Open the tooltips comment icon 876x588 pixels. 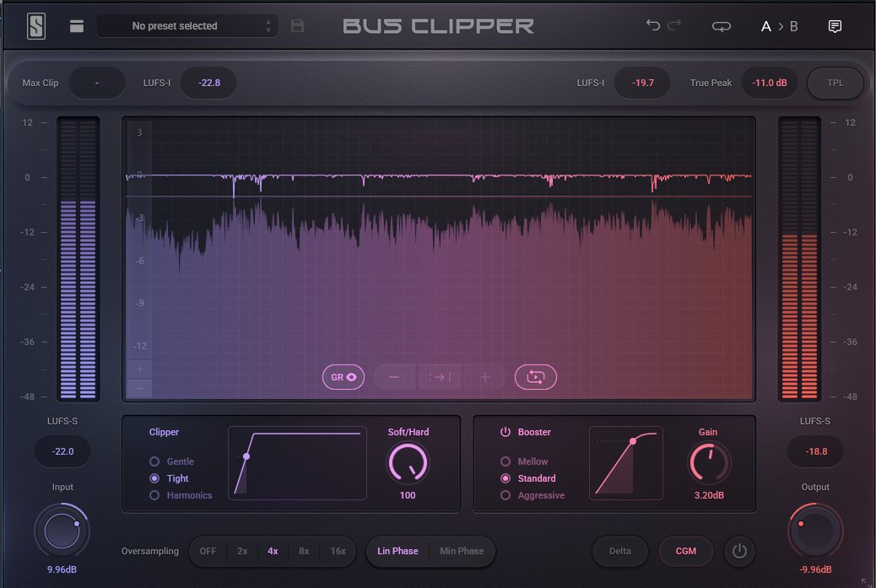(x=835, y=26)
